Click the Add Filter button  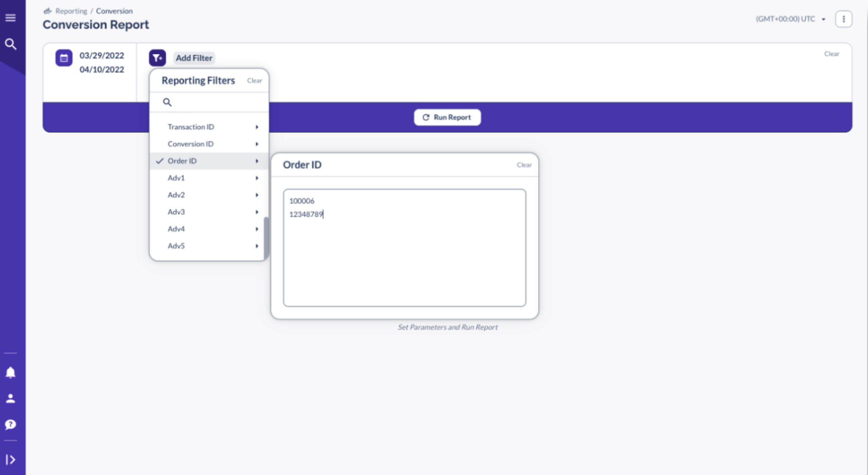point(194,58)
